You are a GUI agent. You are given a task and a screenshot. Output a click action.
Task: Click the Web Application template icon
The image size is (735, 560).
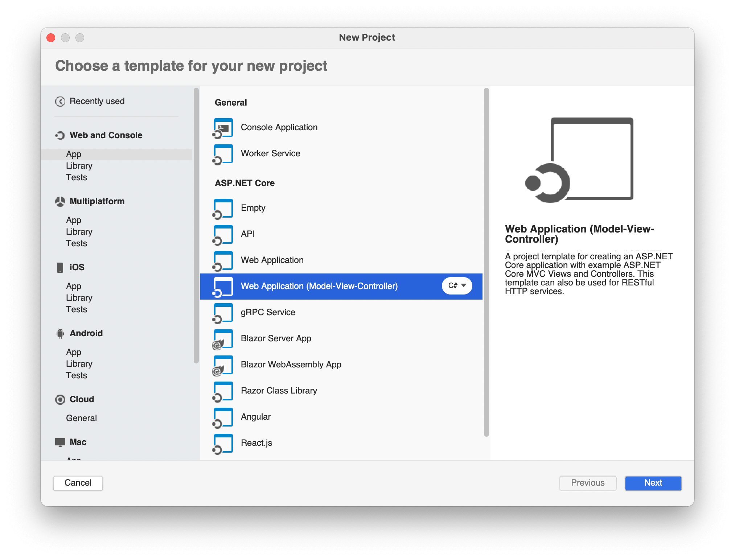pyautogui.click(x=222, y=261)
